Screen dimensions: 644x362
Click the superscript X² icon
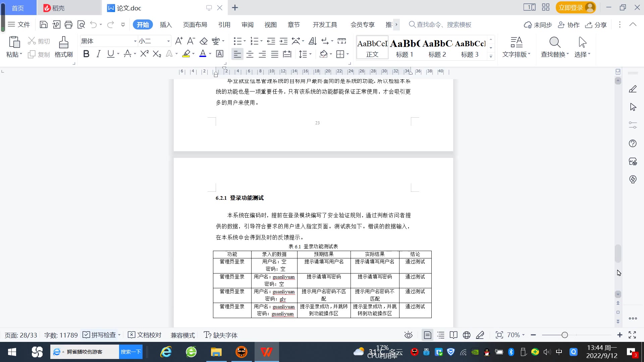tap(144, 54)
